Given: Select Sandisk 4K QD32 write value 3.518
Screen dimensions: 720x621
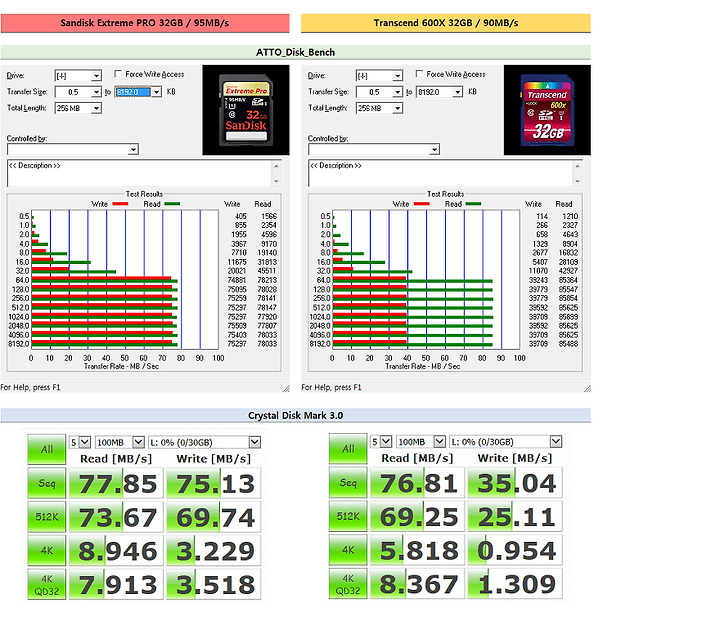Looking at the screenshot, I should click(x=214, y=585).
